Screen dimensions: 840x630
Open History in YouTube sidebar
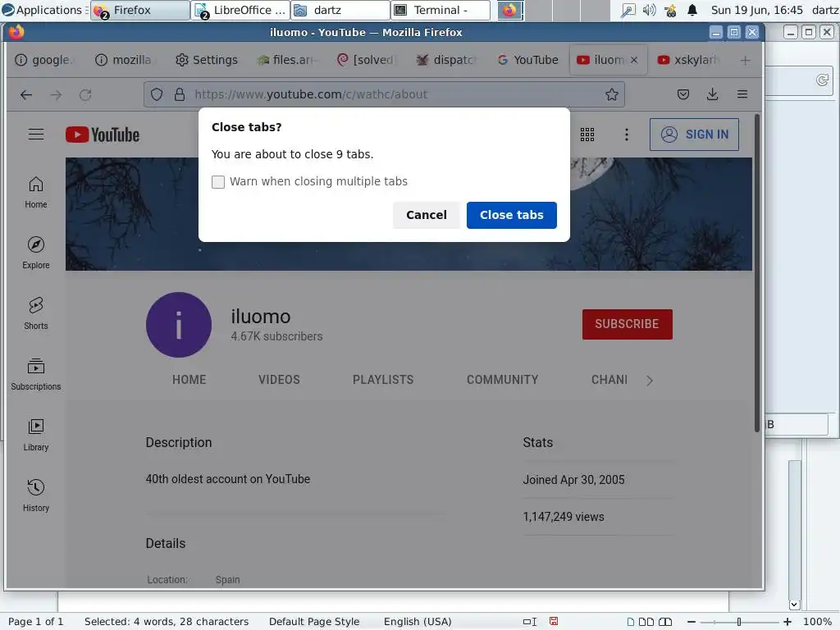[36, 495]
